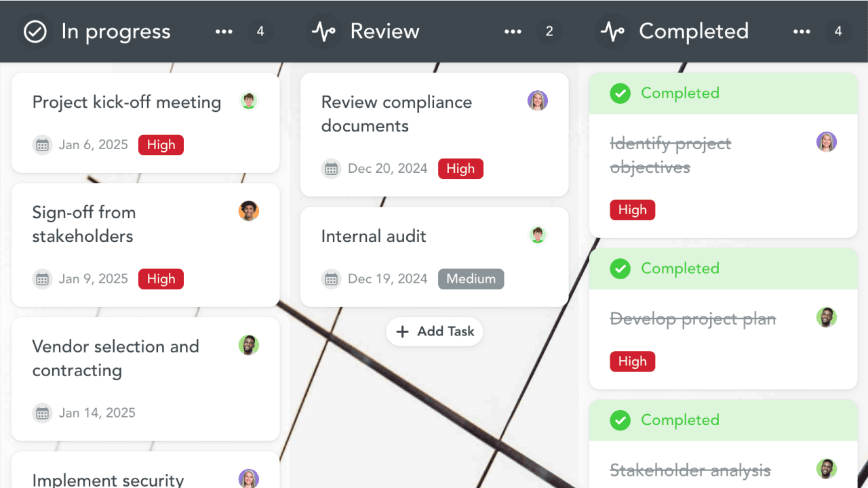Click calendar icon on Project kick-off meeting

[x=43, y=145]
